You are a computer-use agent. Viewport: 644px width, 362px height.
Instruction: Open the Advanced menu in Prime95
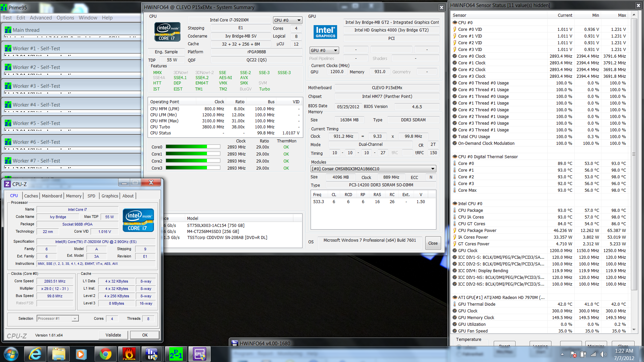tap(41, 18)
